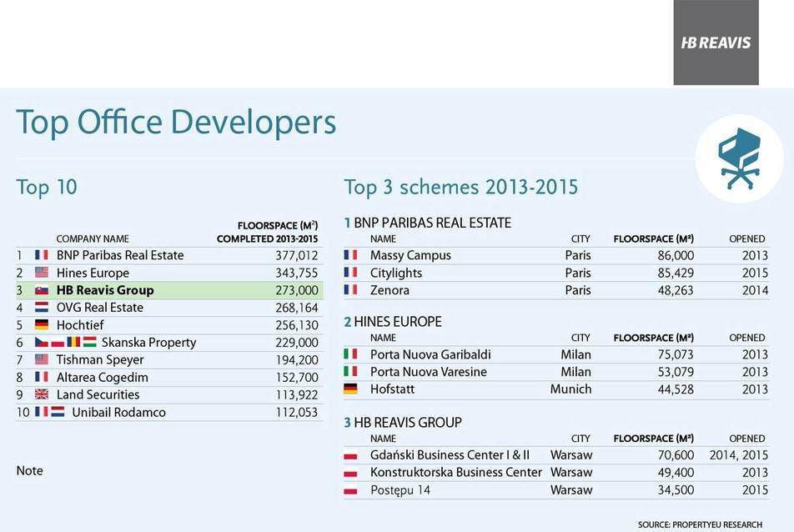
Task: Click the Italian flag beside Porta Nuova Garibaldi
Action: click(x=350, y=354)
